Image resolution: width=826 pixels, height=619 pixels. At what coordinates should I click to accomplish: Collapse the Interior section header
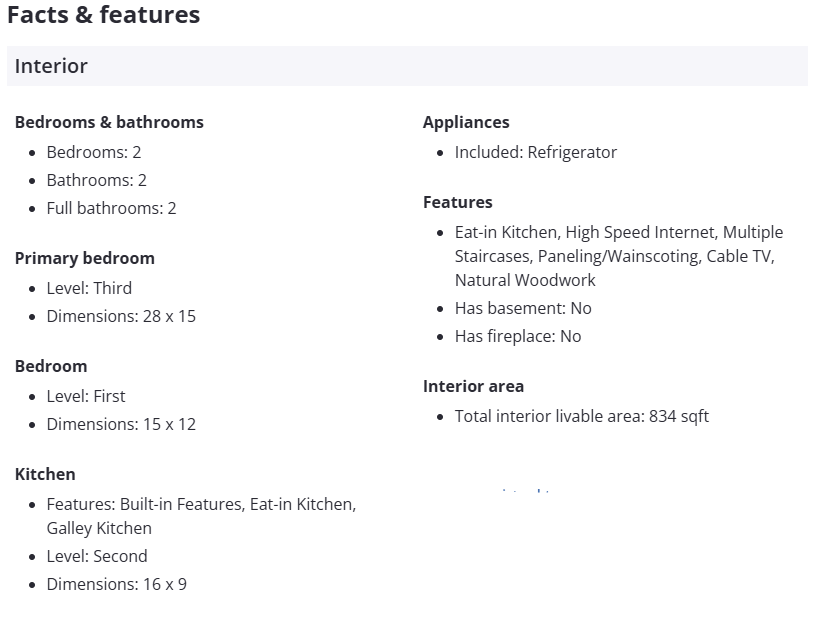click(51, 66)
